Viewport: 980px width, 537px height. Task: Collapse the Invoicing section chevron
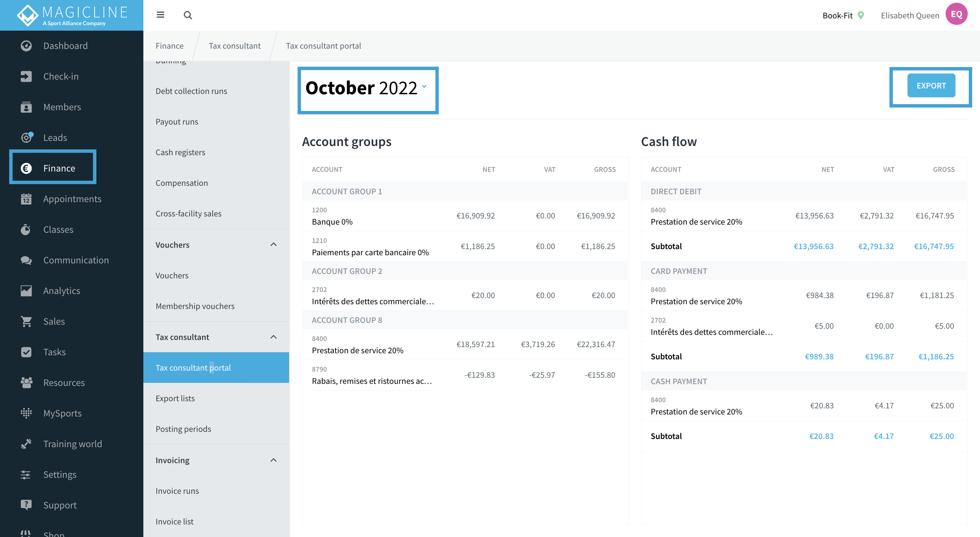pyautogui.click(x=273, y=460)
